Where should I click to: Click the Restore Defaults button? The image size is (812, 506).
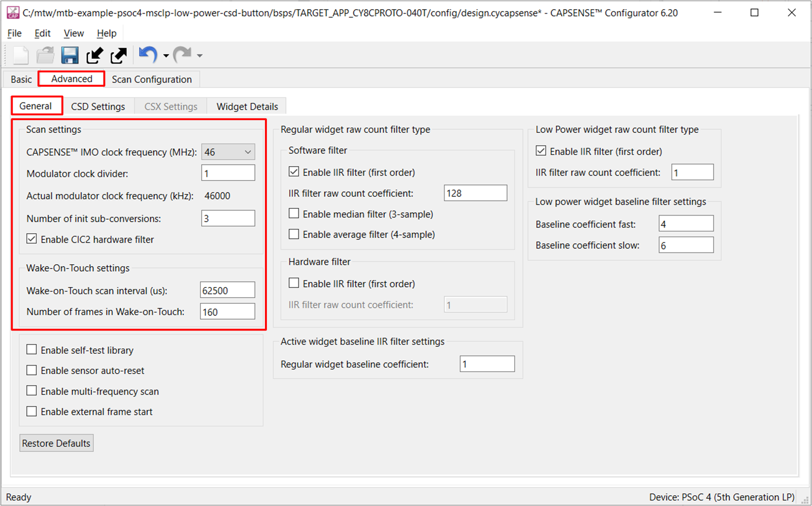click(56, 443)
